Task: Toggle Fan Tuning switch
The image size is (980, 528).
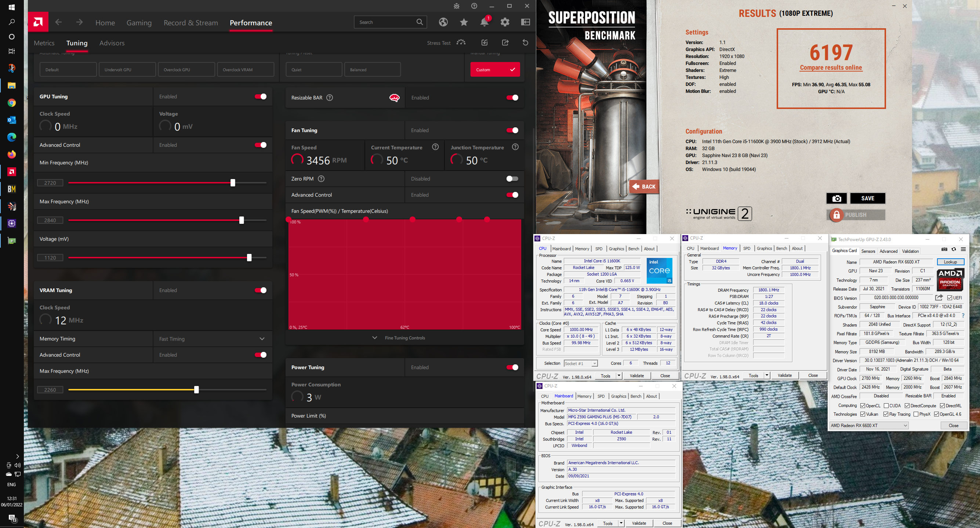Action: (x=512, y=131)
